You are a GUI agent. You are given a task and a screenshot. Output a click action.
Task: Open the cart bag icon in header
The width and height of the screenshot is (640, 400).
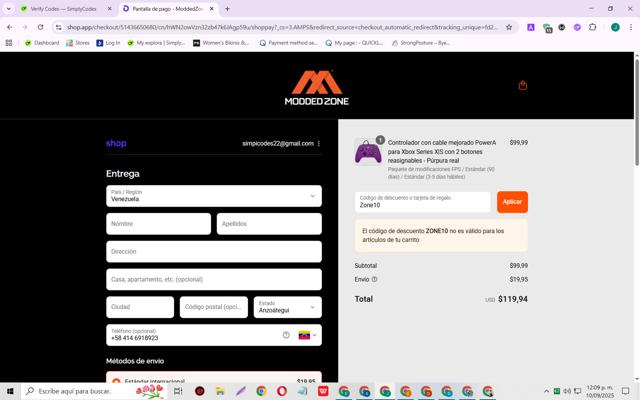pos(522,85)
